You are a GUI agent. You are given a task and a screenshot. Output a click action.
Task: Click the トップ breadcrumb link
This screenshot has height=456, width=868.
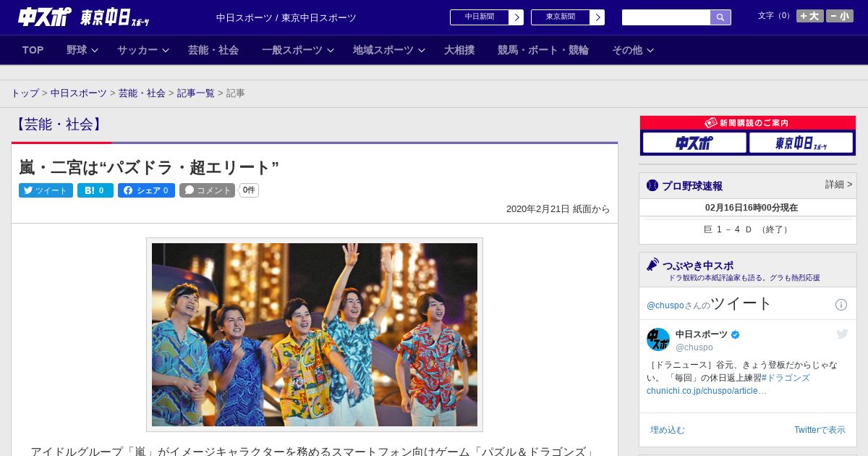tap(25, 93)
